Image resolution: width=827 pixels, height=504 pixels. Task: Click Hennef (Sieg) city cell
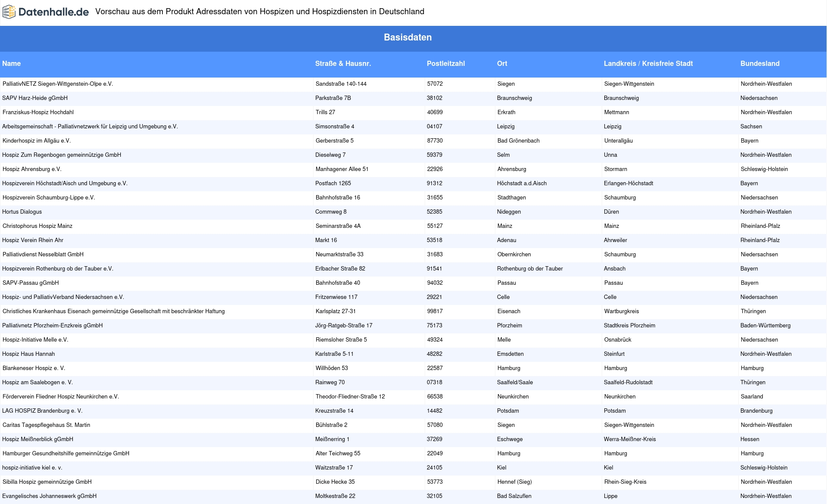point(514,482)
